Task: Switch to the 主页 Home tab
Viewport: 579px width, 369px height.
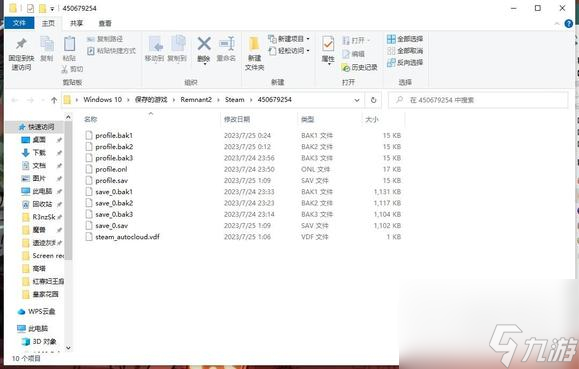Action: (x=48, y=23)
